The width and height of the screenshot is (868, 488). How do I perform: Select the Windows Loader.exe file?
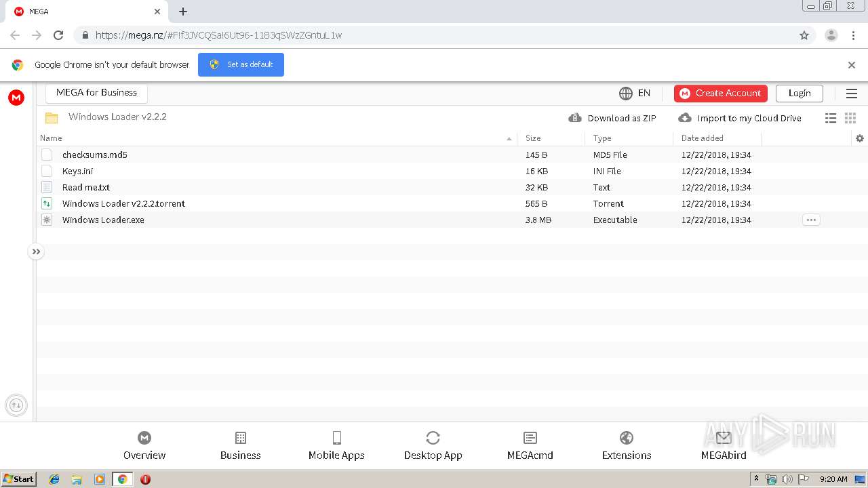point(452,220)
